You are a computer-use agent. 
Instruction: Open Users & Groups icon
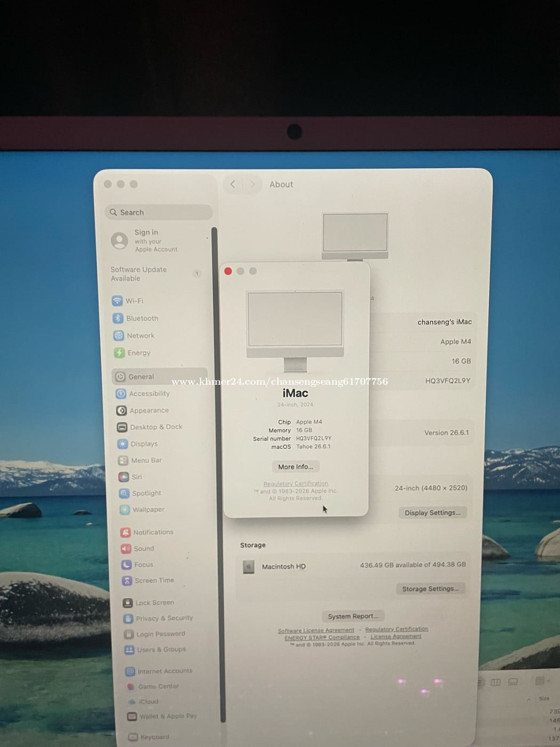129,650
